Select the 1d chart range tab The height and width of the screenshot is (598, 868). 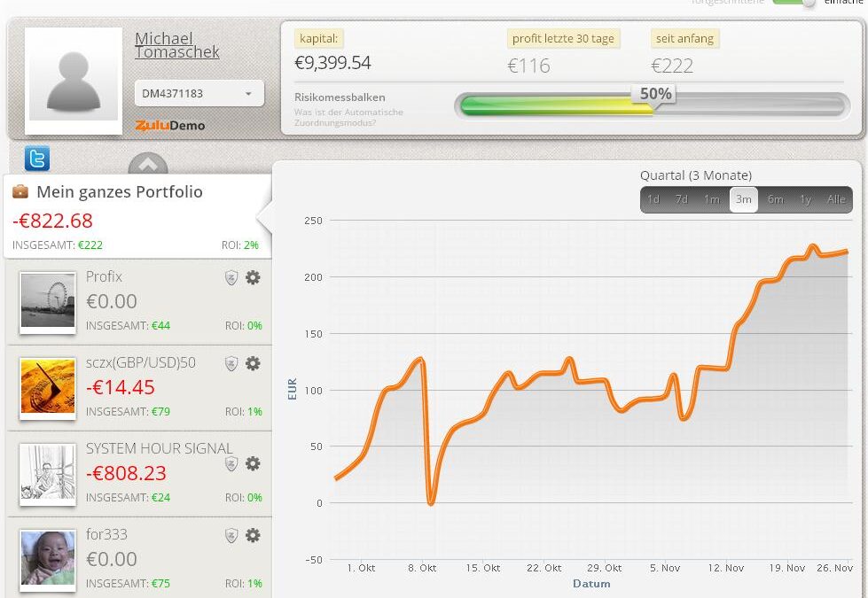(653, 199)
